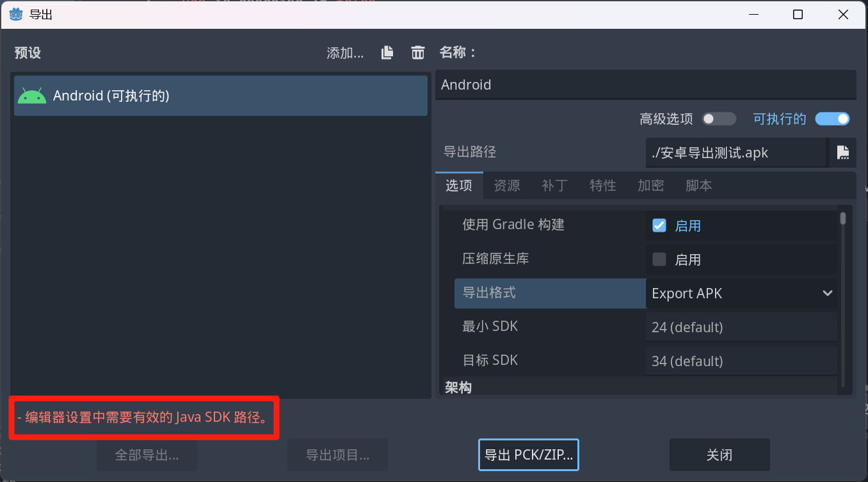This screenshot has height=482, width=868.
Task: Open the export path file browser icon
Action: pos(843,152)
